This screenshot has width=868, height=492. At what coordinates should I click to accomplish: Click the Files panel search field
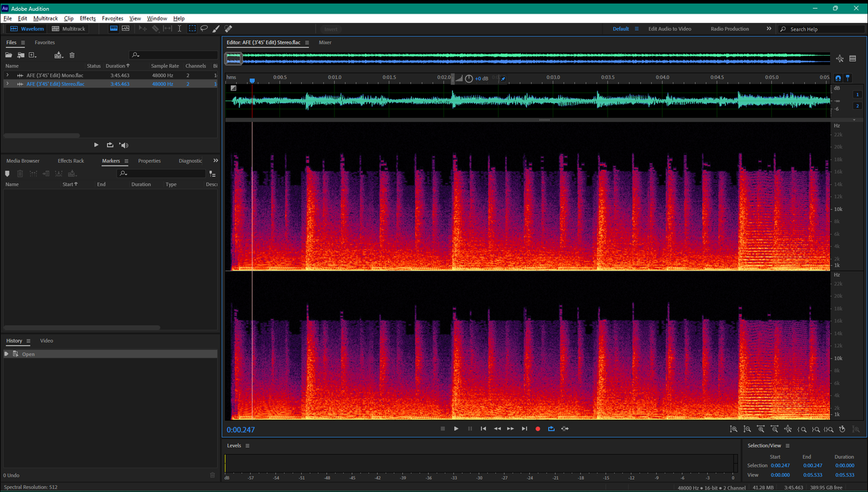point(174,55)
